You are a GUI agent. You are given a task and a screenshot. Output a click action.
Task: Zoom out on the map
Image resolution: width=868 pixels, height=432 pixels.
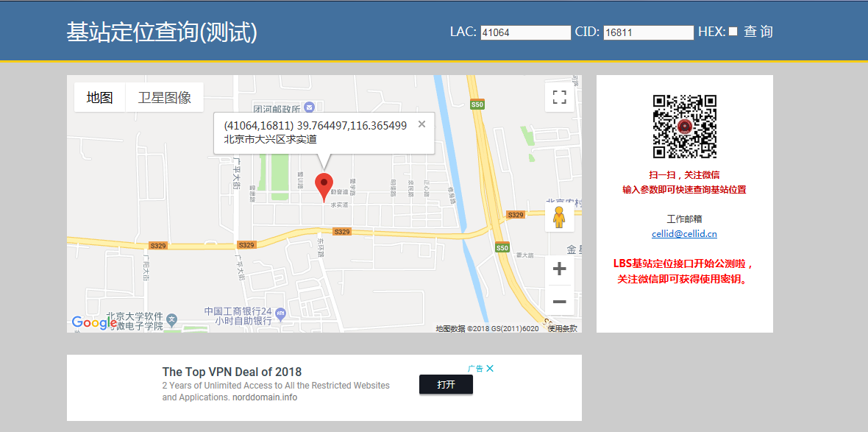coord(560,301)
